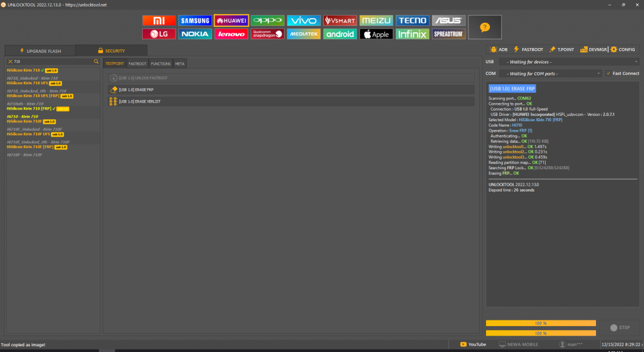Screen dimensions: 644x352
Task: Select the Samsung brand logo
Action: (195, 20)
